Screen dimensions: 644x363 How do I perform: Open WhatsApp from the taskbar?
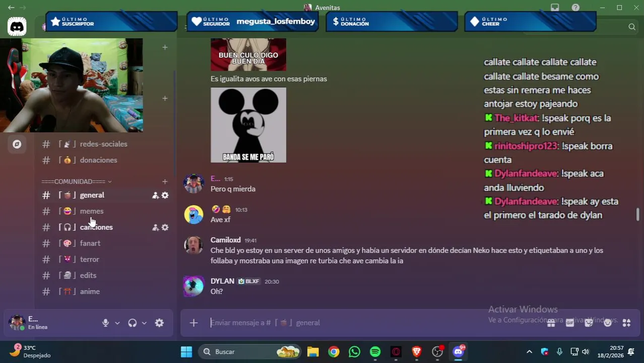click(354, 352)
